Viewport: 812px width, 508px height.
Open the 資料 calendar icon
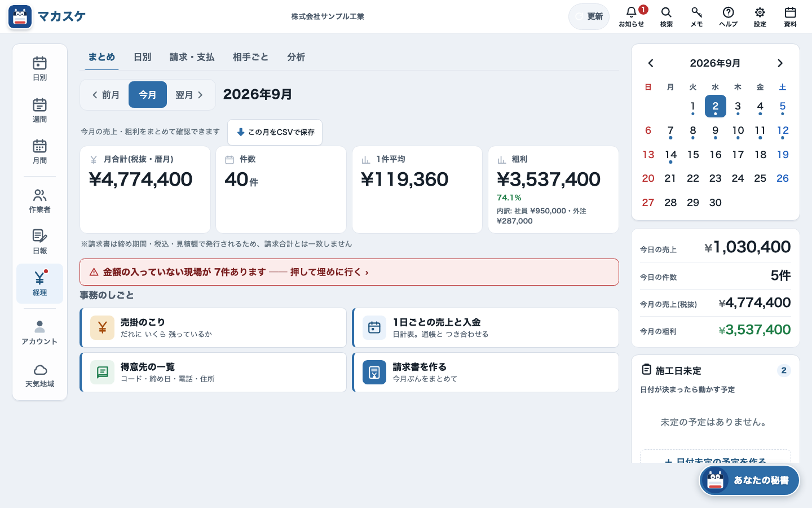pyautogui.click(x=790, y=16)
